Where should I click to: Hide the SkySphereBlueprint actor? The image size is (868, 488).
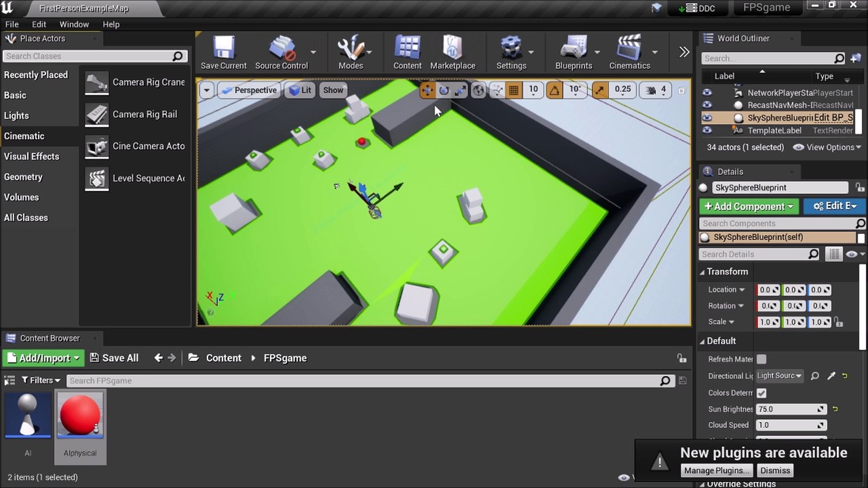707,117
